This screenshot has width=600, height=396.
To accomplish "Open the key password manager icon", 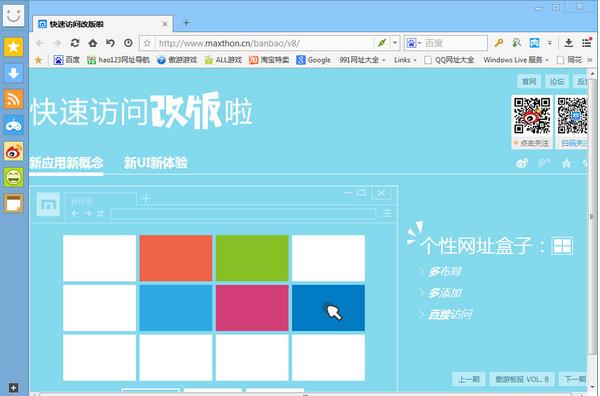I will 499,43.
